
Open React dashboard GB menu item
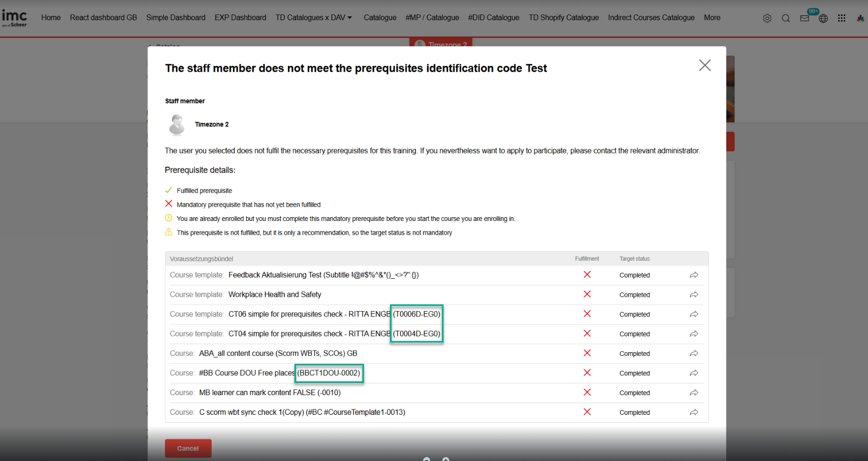click(103, 18)
